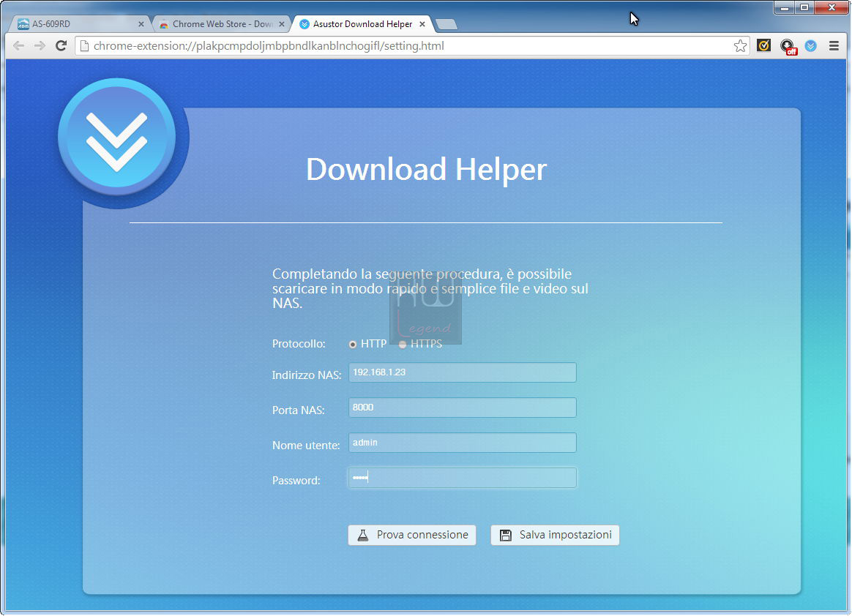Minimize the browser window

(785, 7)
